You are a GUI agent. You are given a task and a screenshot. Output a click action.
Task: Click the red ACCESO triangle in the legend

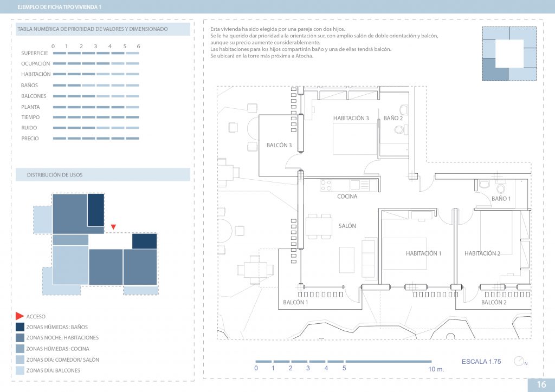pos(20,316)
